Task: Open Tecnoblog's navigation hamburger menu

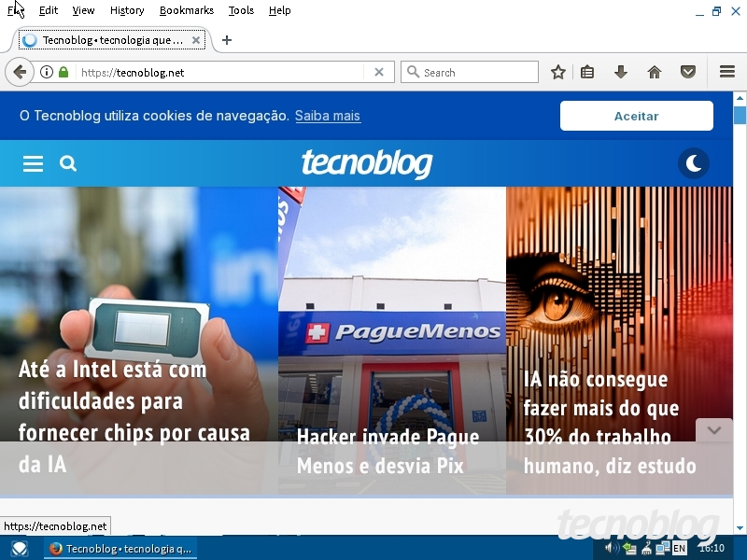Action: (x=33, y=163)
